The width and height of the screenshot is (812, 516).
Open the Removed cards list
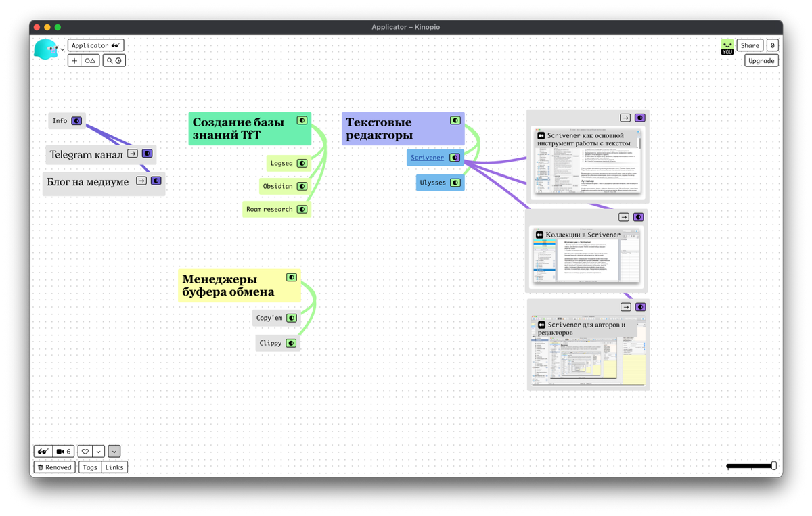[x=55, y=467]
